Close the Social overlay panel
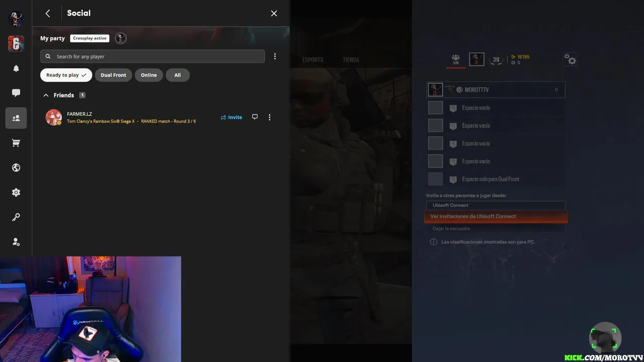The width and height of the screenshot is (644, 362). (x=274, y=14)
